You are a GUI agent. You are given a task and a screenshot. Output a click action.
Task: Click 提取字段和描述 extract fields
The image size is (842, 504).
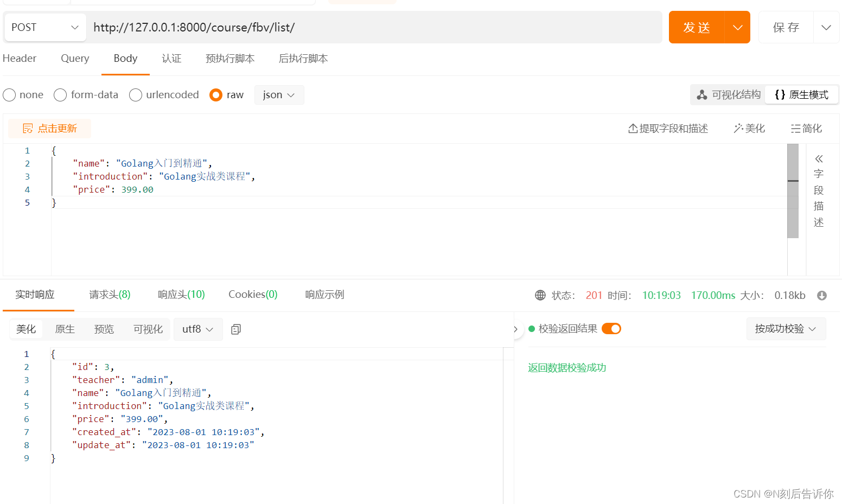[x=668, y=129]
